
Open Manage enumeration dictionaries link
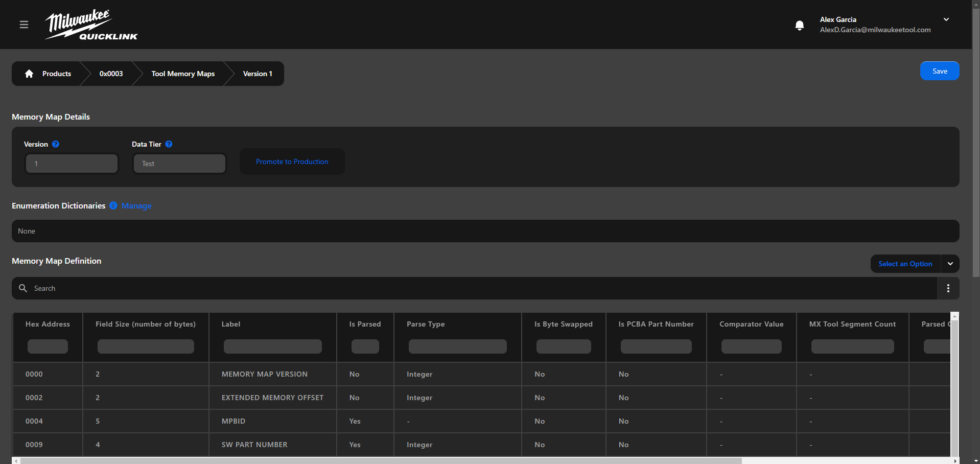(136, 205)
